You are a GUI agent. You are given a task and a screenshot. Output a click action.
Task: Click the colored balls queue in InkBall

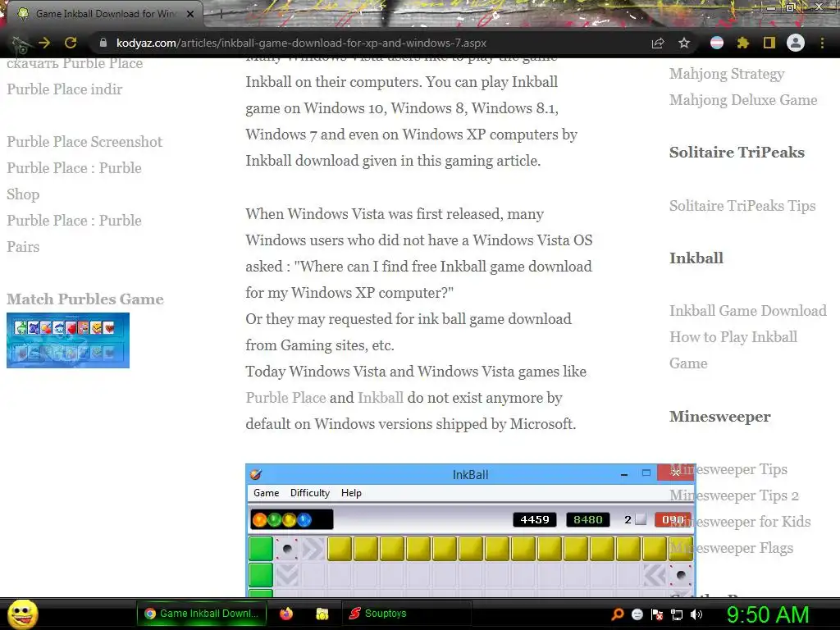291,519
